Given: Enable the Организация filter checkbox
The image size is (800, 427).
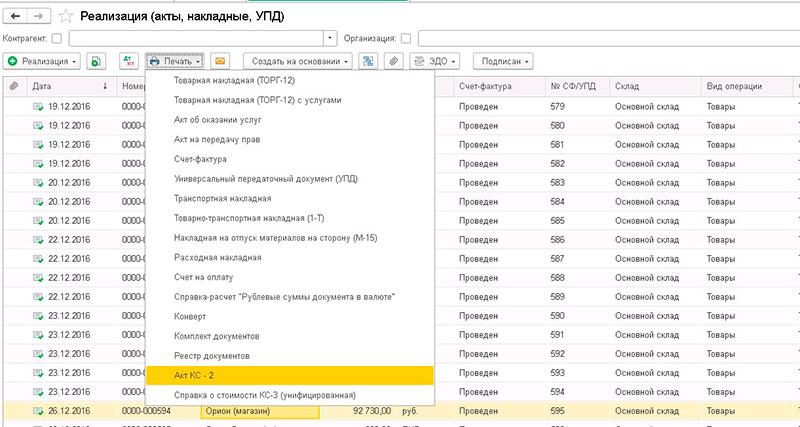Looking at the screenshot, I should pos(405,38).
